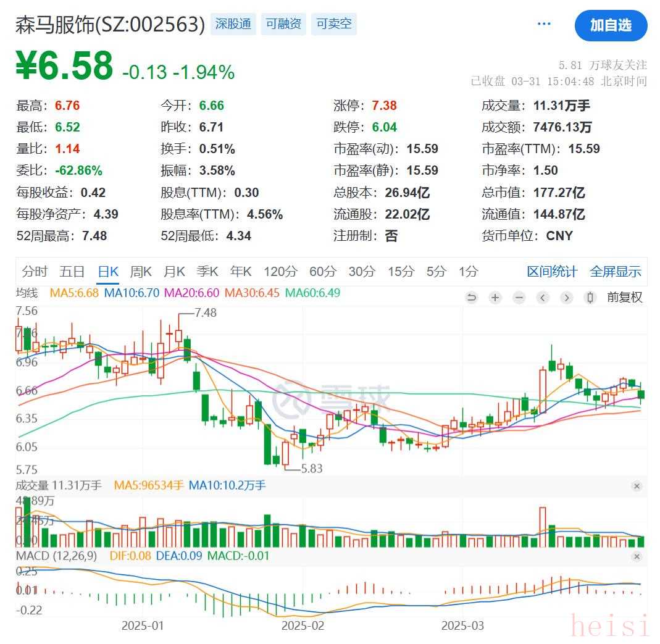Click the 52周最高 7.48 value
Image resolution: width=660 pixels, height=644 pixels.
point(94,236)
